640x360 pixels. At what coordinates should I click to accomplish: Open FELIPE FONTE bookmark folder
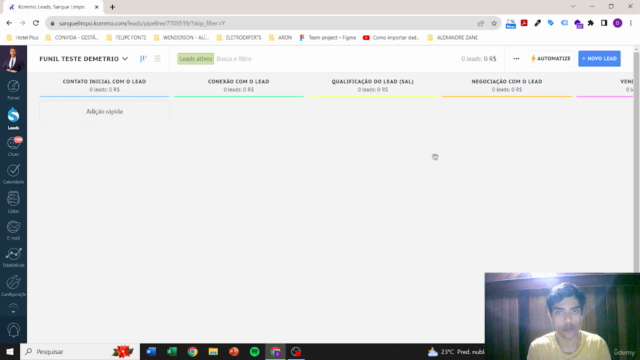(126, 38)
